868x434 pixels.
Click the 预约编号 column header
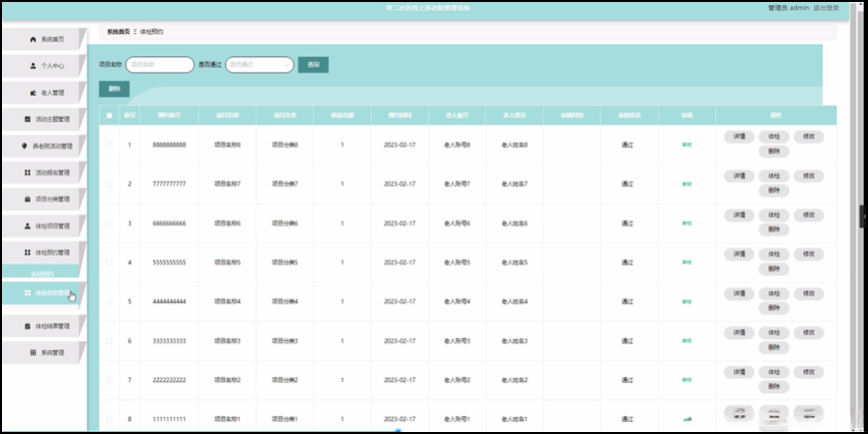170,116
